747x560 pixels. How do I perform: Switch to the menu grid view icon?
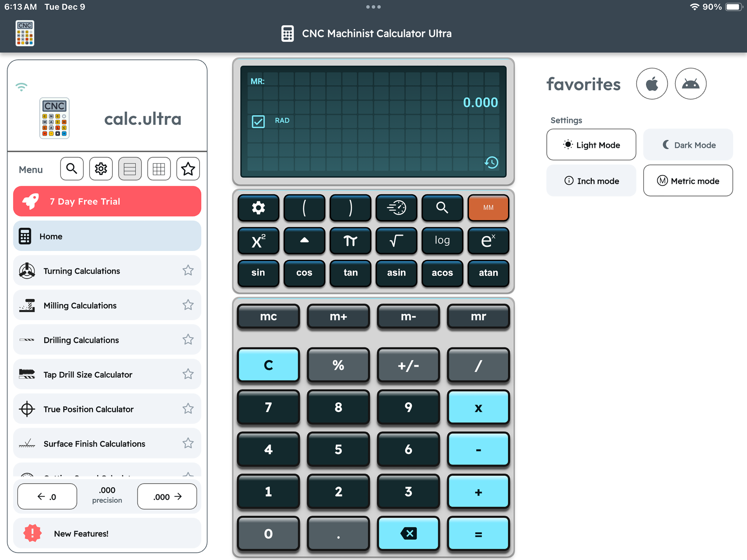pos(159,168)
